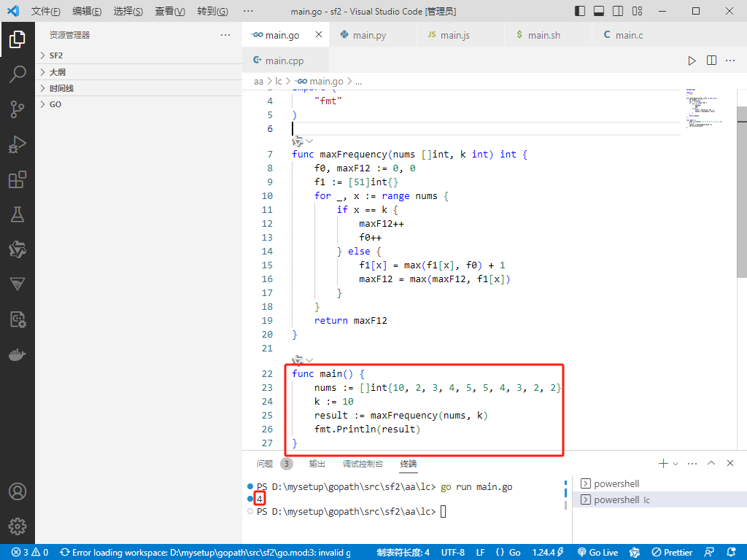Screen dimensions: 747x560
Task: Click the aa breadcrumb segment
Action: point(258,82)
